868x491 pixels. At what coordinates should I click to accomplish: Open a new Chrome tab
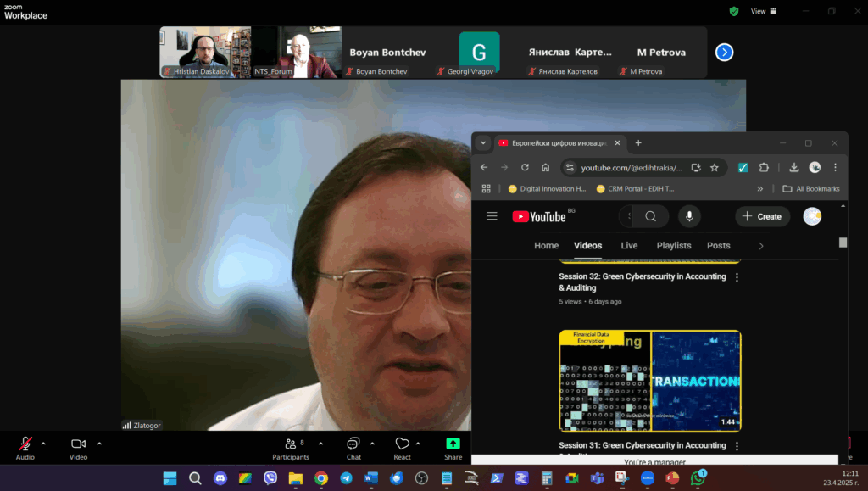(638, 142)
